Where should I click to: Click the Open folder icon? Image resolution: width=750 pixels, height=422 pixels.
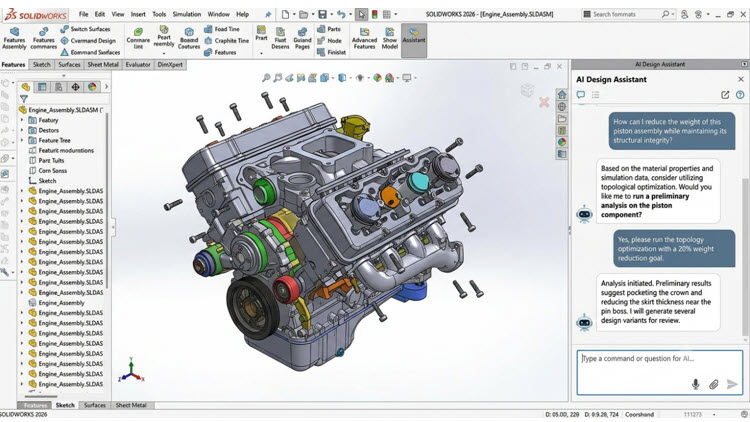[x=303, y=14]
